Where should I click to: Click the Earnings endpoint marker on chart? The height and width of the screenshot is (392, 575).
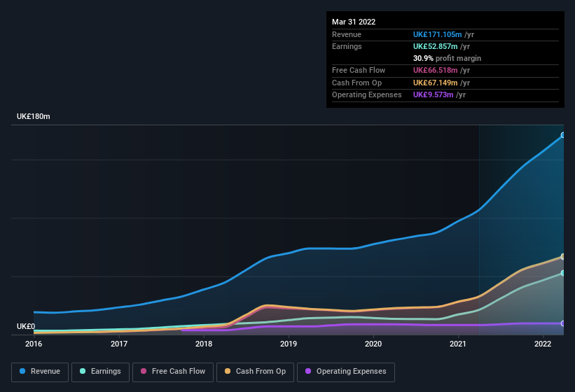coord(563,273)
